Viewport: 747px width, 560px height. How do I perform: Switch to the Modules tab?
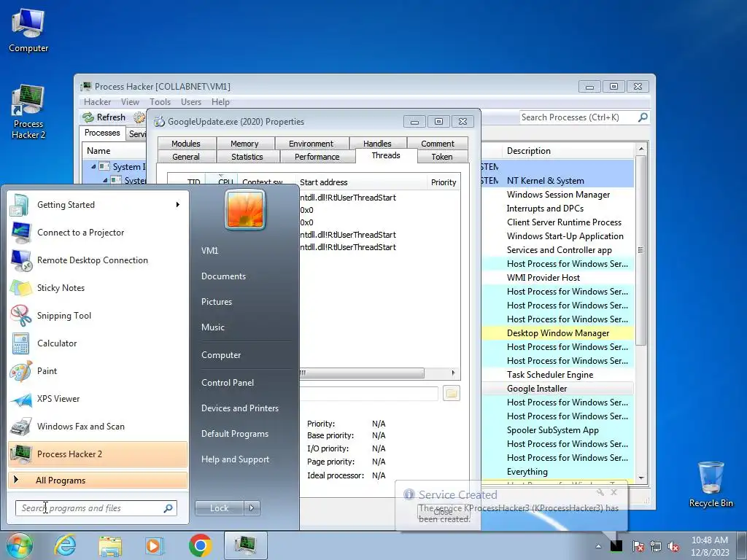(x=186, y=144)
